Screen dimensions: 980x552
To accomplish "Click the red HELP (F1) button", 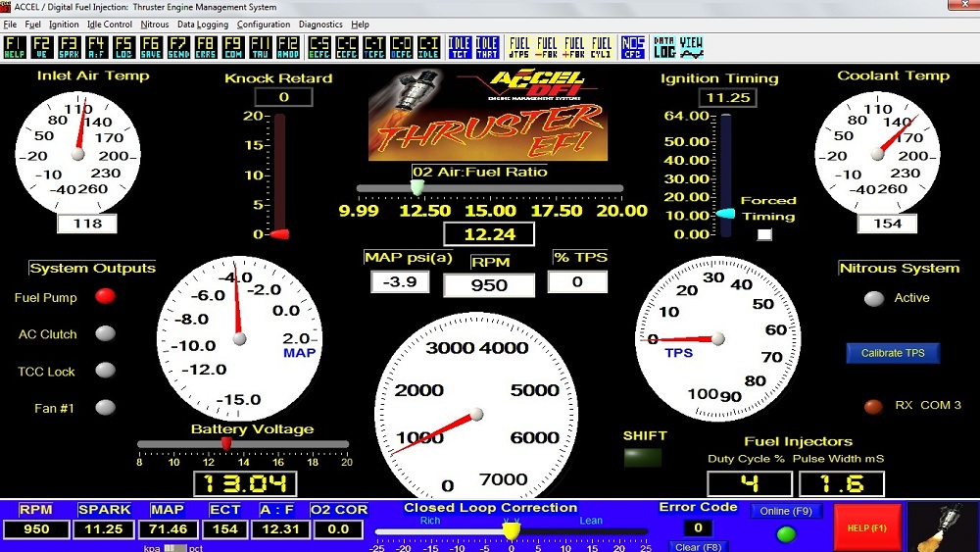I will [867, 527].
